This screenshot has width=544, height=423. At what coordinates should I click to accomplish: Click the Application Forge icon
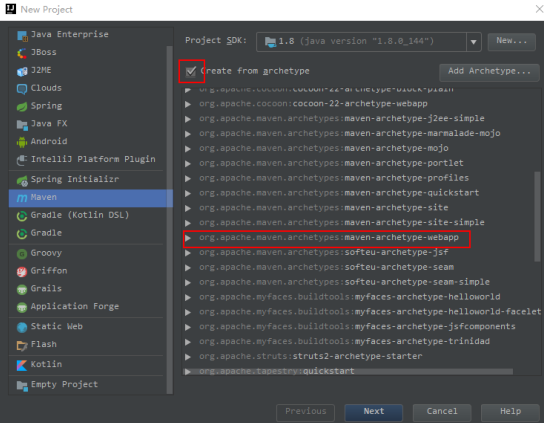(22, 307)
